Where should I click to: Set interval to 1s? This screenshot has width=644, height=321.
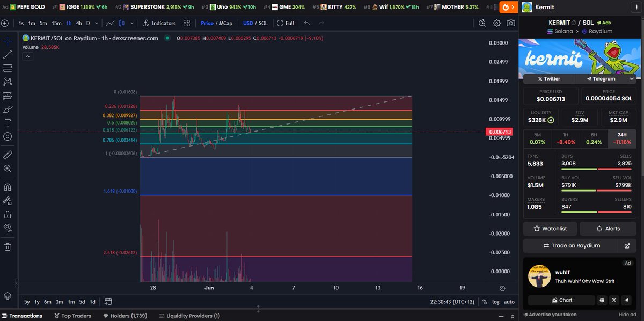click(x=21, y=23)
